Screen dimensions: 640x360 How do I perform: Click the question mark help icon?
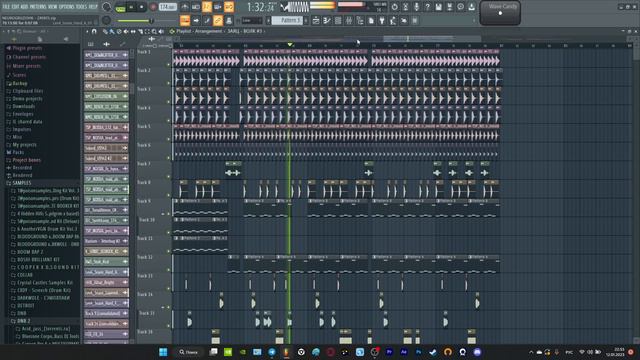pos(427,7)
